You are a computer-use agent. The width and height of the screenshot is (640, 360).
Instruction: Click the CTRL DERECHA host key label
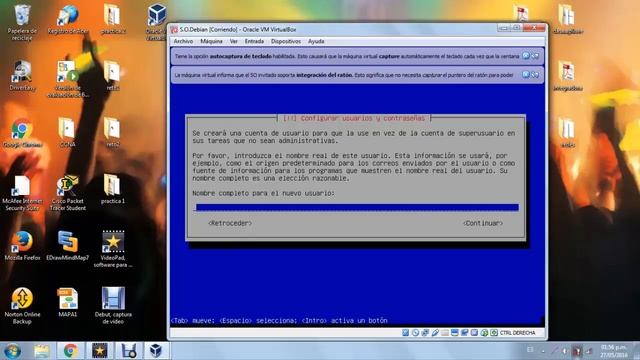tap(517, 333)
